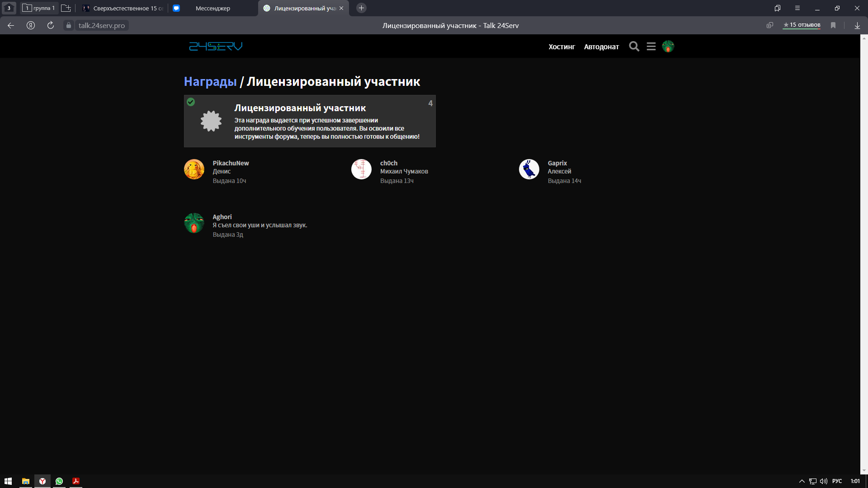This screenshot has width=868, height=488.
Task: Open PikachuNew user profile
Action: pos(231,163)
